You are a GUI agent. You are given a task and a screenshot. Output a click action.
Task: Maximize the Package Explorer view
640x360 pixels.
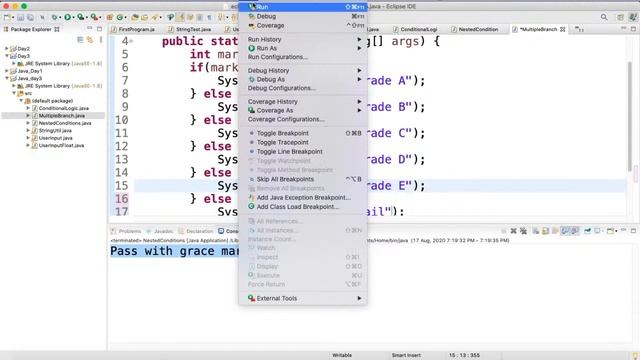click(99, 29)
